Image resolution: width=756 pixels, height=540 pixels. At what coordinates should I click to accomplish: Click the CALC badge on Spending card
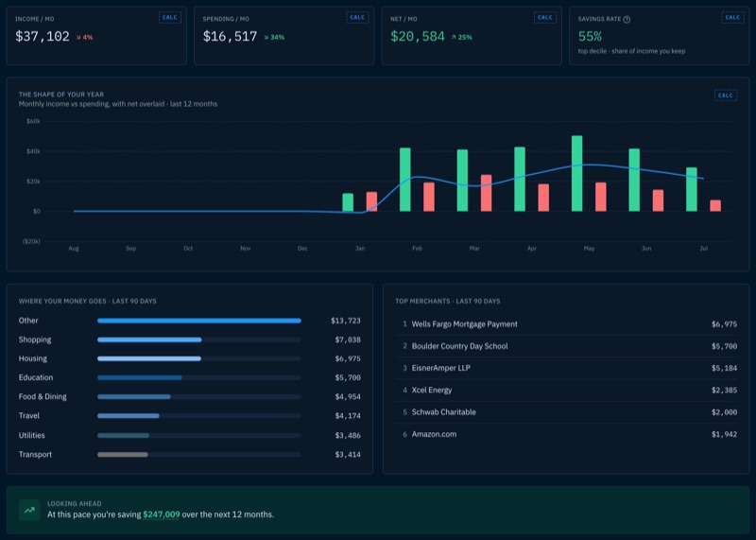[x=357, y=17]
